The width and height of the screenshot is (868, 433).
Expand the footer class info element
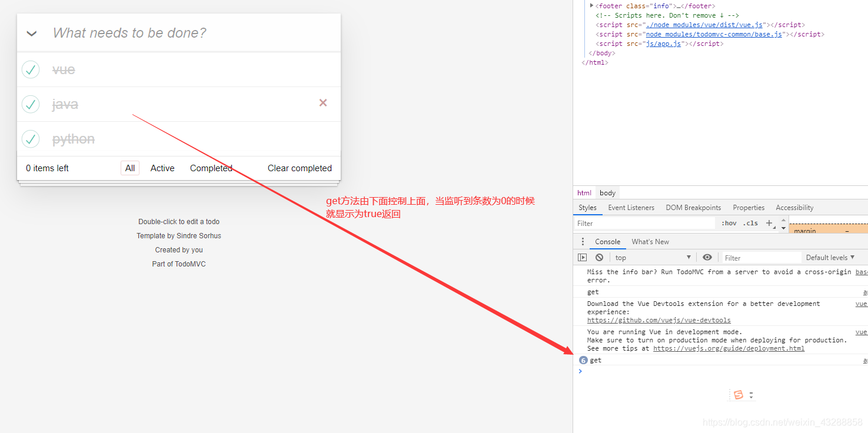(591, 6)
